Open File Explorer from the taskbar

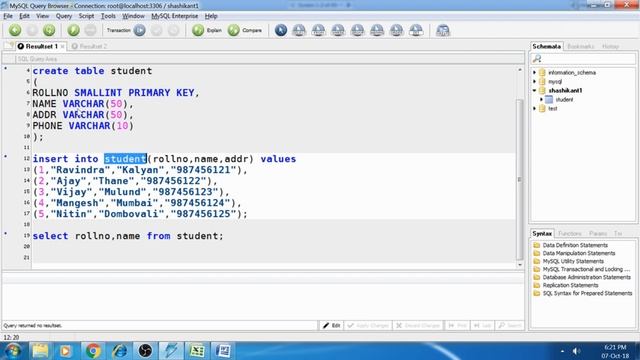[x=40, y=351]
